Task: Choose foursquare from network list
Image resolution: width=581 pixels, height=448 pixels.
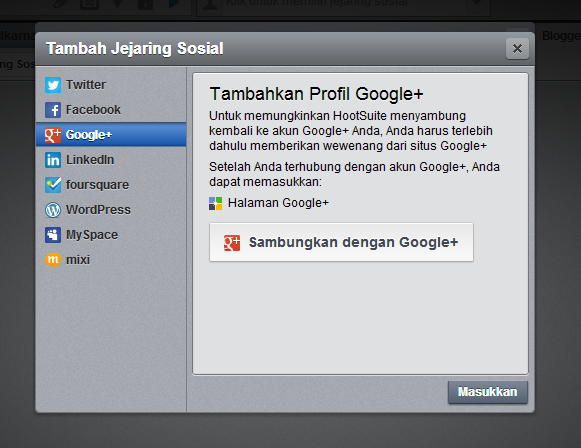Action: (x=111, y=185)
